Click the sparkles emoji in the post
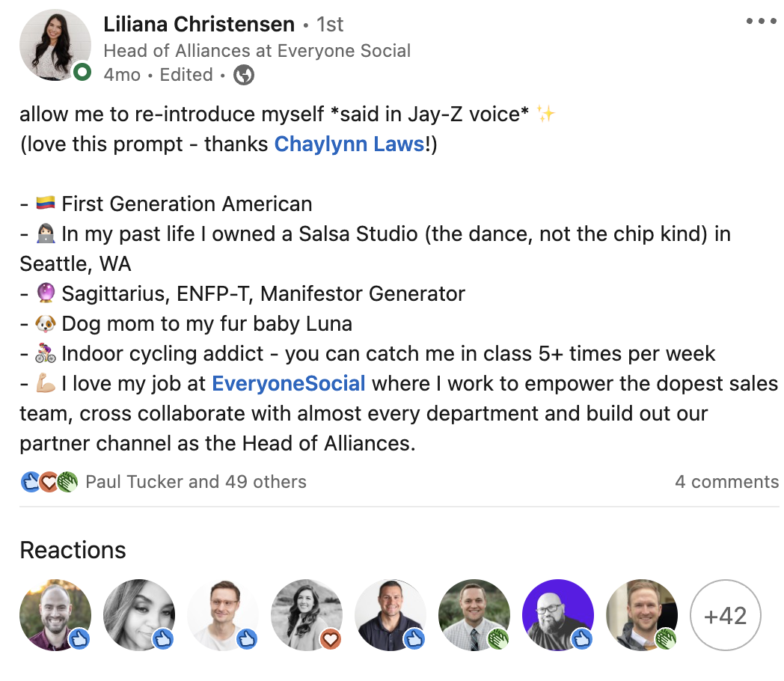Image resolution: width=784 pixels, height=681 pixels. (x=545, y=113)
